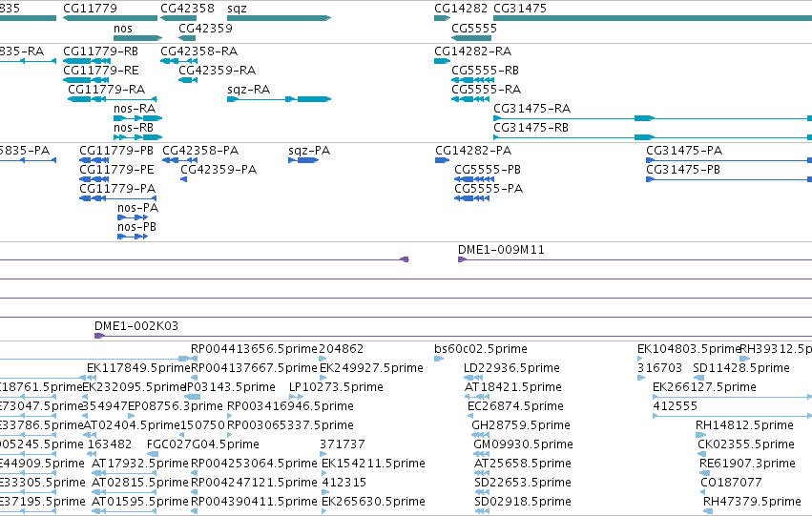812x516 pixels.
Task: Select the sqz-RA transcript glyph
Action: 280,99
